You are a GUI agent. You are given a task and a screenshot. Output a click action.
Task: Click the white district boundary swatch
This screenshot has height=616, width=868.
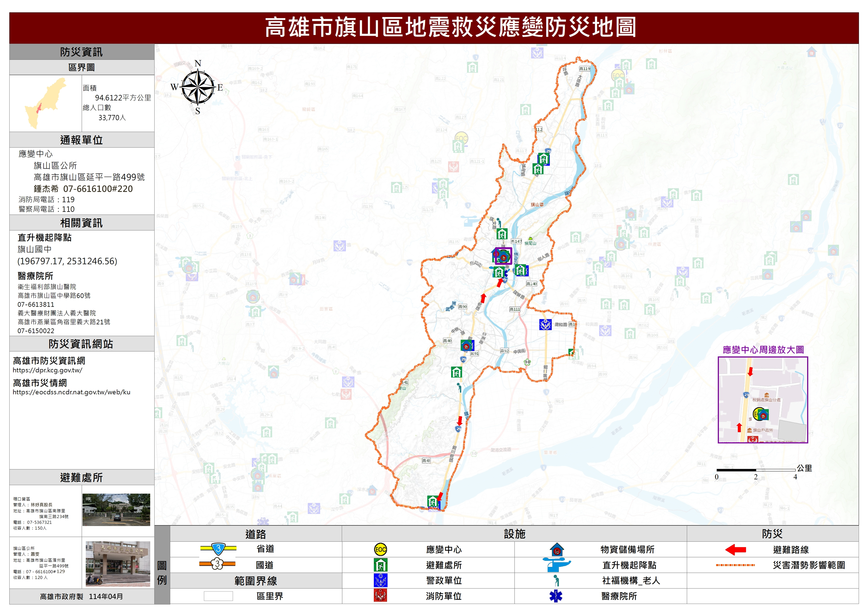(218, 596)
